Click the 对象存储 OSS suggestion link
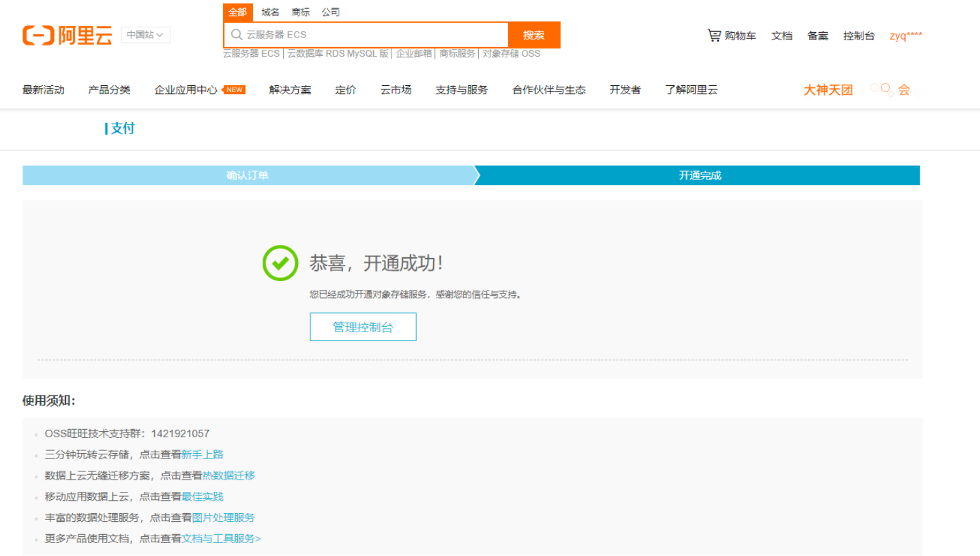This screenshot has width=980, height=556. tap(511, 53)
